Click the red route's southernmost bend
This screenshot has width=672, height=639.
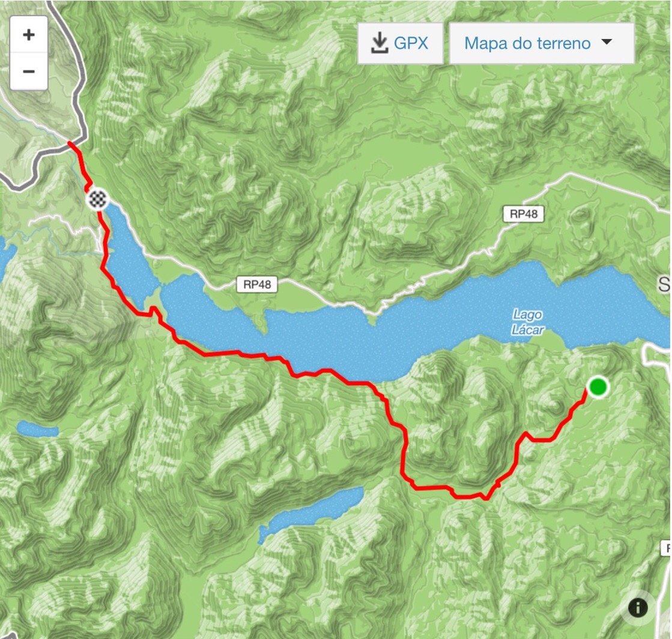coord(485,498)
